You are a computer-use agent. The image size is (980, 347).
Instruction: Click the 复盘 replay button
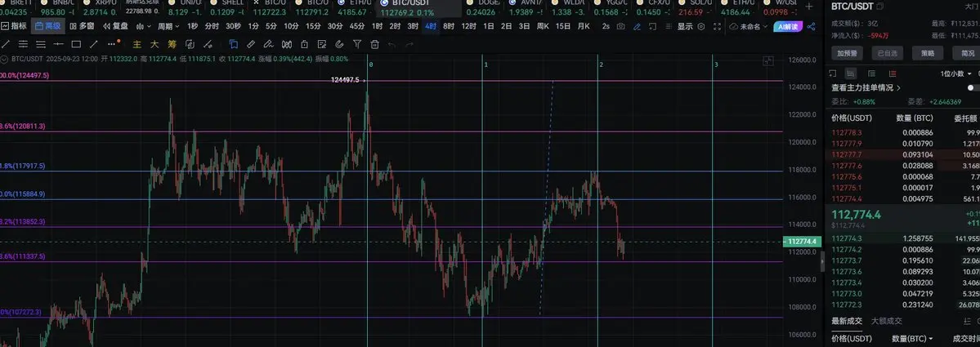tap(115, 26)
